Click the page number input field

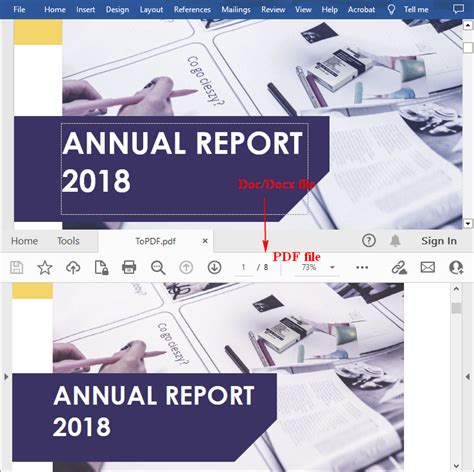point(244,268)
